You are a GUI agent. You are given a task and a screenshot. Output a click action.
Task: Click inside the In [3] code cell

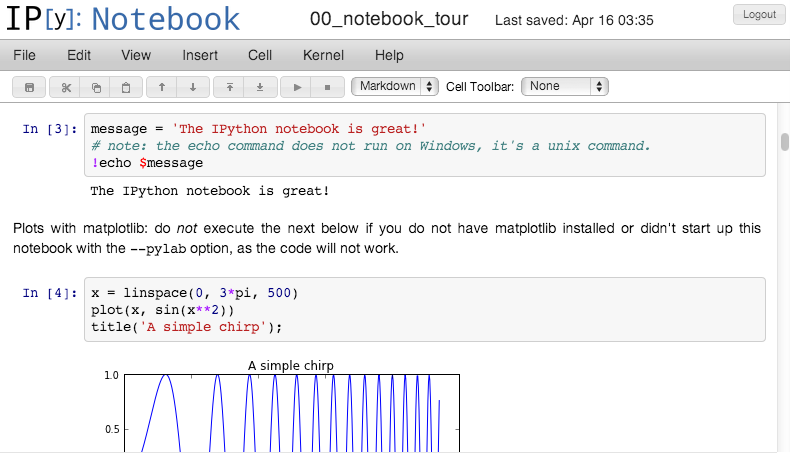click(425, 145)
